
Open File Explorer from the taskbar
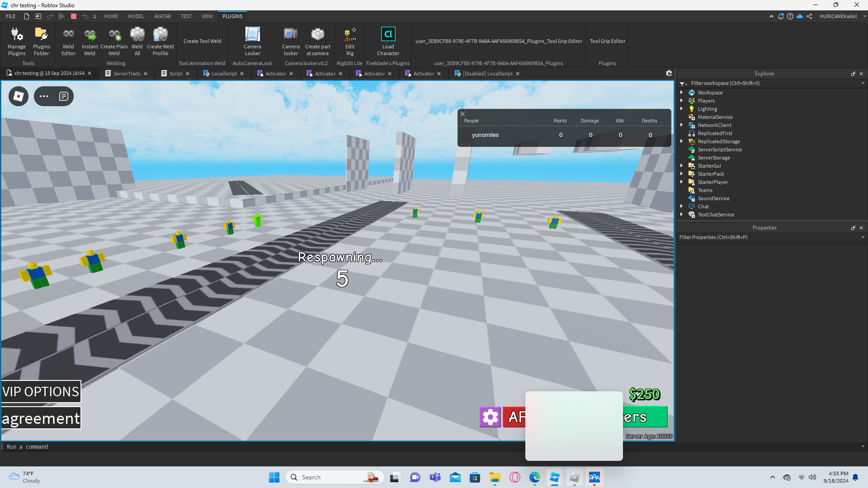pyautogui.click(x=495, y=477)
